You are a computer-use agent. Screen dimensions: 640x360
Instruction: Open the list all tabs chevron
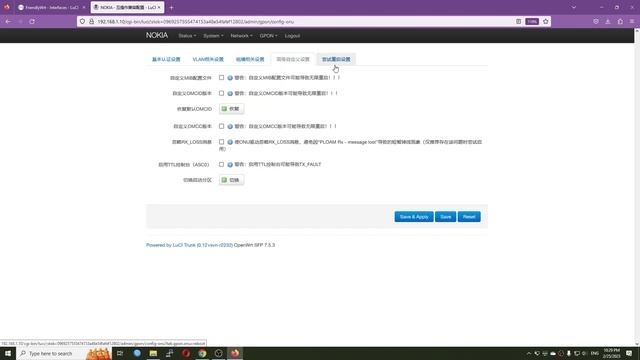tap(574, 7)
